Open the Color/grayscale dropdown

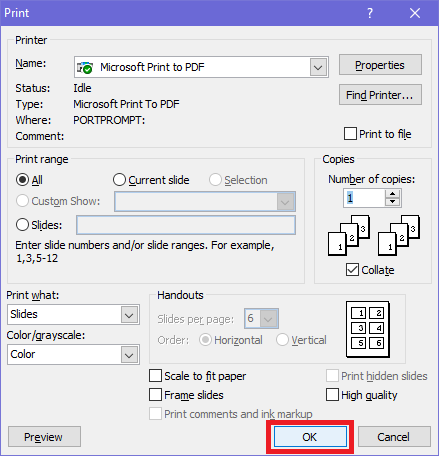[x=129, y=355]
